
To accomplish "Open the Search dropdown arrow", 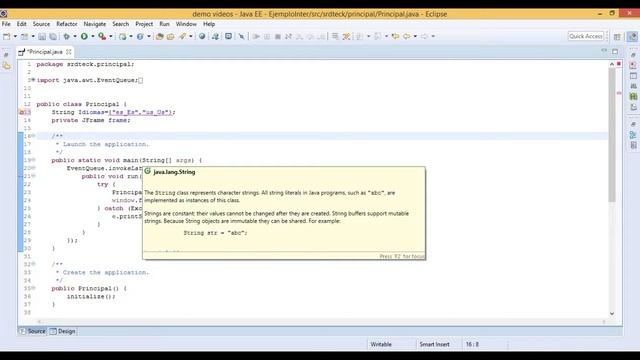I will click(191, 36).
